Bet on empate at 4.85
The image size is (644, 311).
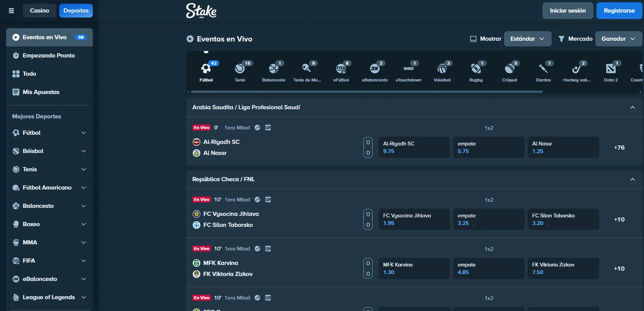pyautogui.click(x=489, y=268)
